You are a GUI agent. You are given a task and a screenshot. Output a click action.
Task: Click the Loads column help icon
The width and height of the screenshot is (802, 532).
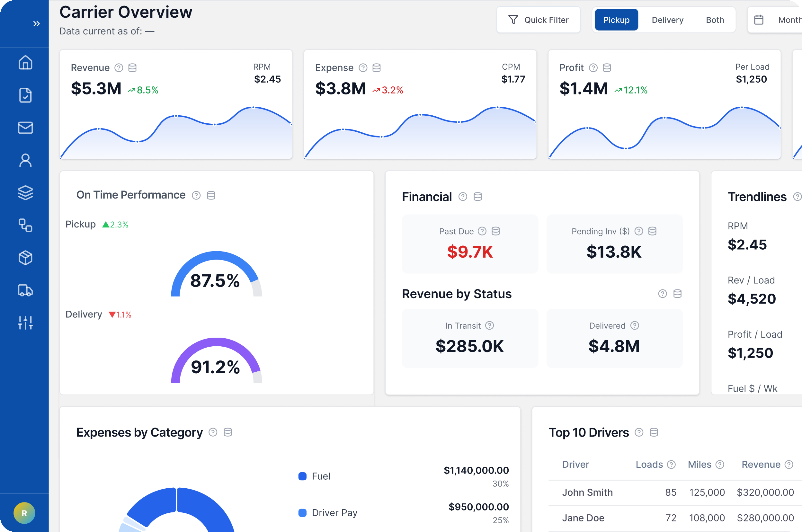pos(672,465)
